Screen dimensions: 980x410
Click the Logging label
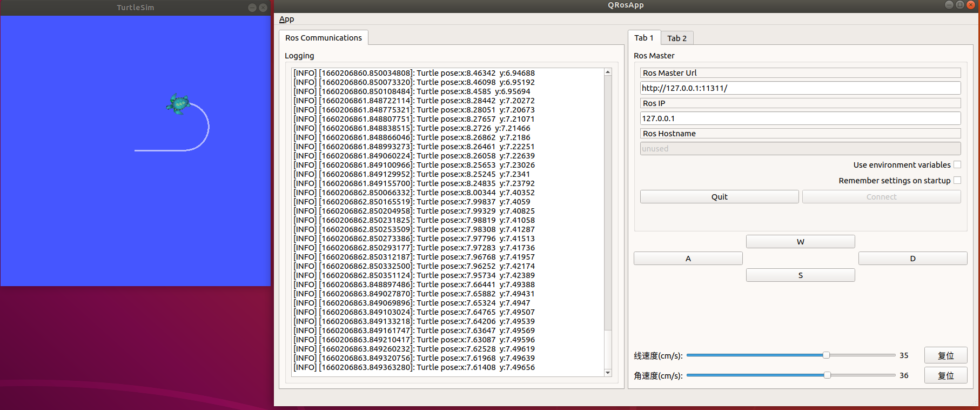[299, 56]
